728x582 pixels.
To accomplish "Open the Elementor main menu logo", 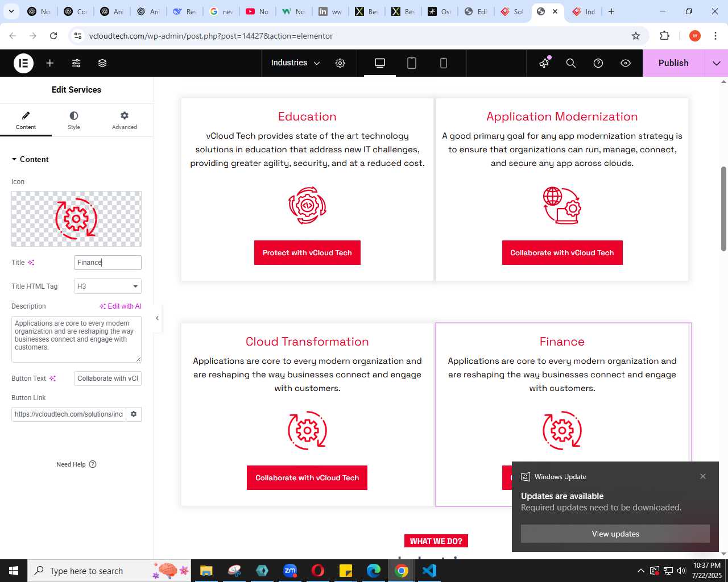I will click(23, 63).
